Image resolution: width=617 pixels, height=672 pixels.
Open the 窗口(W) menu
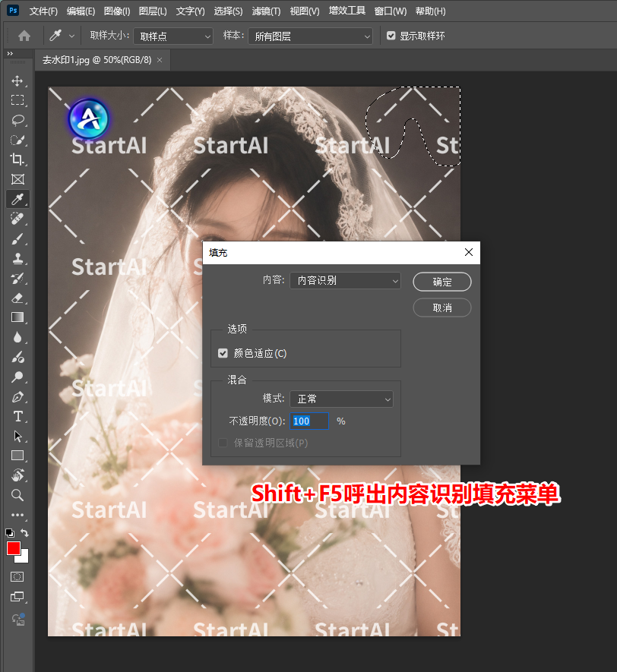[390, 11]
